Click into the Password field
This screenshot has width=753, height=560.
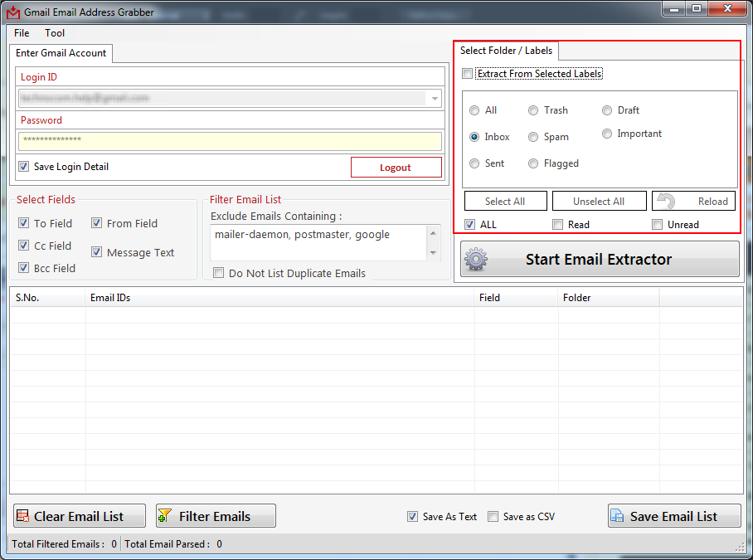click(230, 141)
